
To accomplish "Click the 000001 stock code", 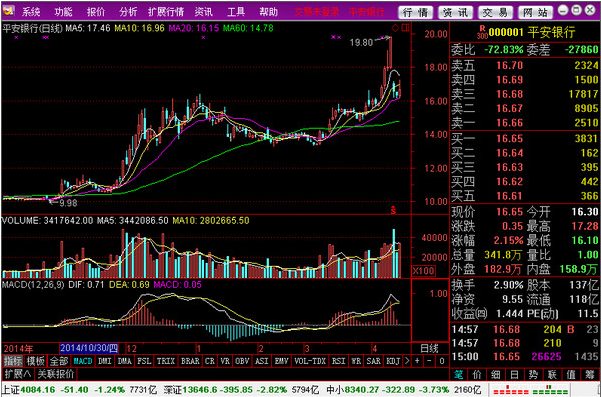I will point(506,33).
